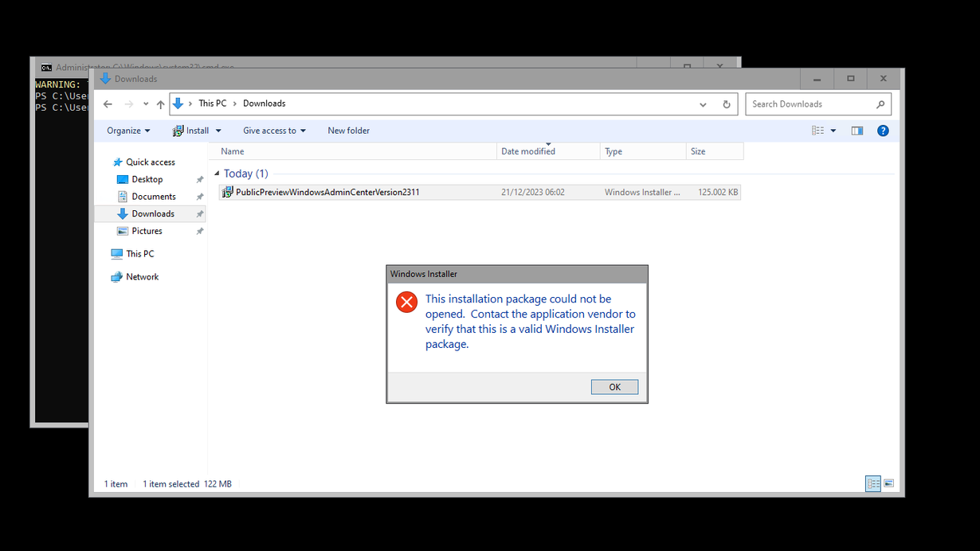Open the Give access to menu

[x=274, y=131]
